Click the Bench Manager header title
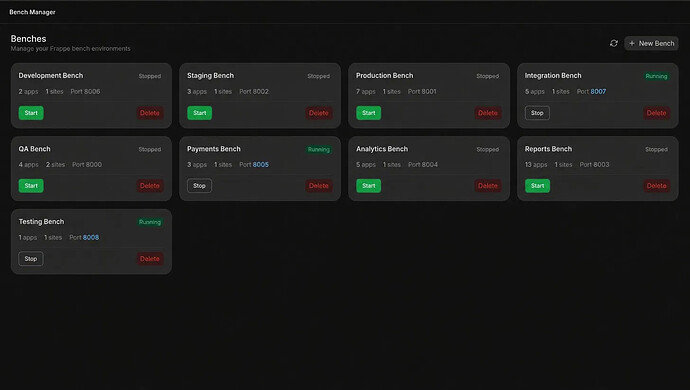This screenshot has height=390, width=690. pos(32,12)
